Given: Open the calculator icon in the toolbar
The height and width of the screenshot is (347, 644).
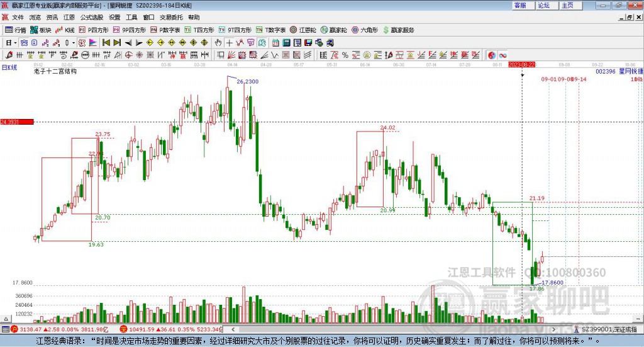Looking at the screenshot, I should (287, 42).
